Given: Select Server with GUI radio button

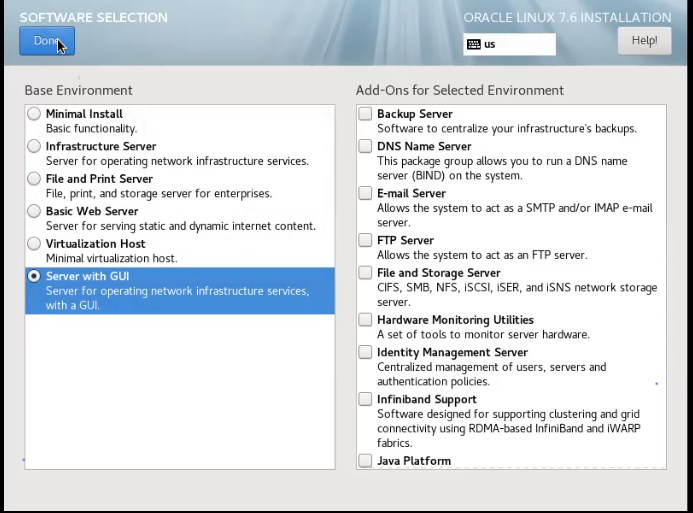Looking at the screenshot, I should pos(34,276).
